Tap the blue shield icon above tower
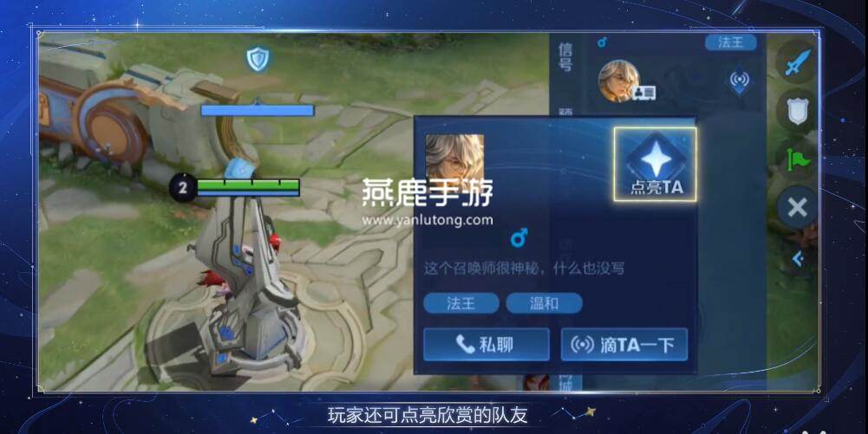Screen dimensions: 868x434 pos(258,59)
